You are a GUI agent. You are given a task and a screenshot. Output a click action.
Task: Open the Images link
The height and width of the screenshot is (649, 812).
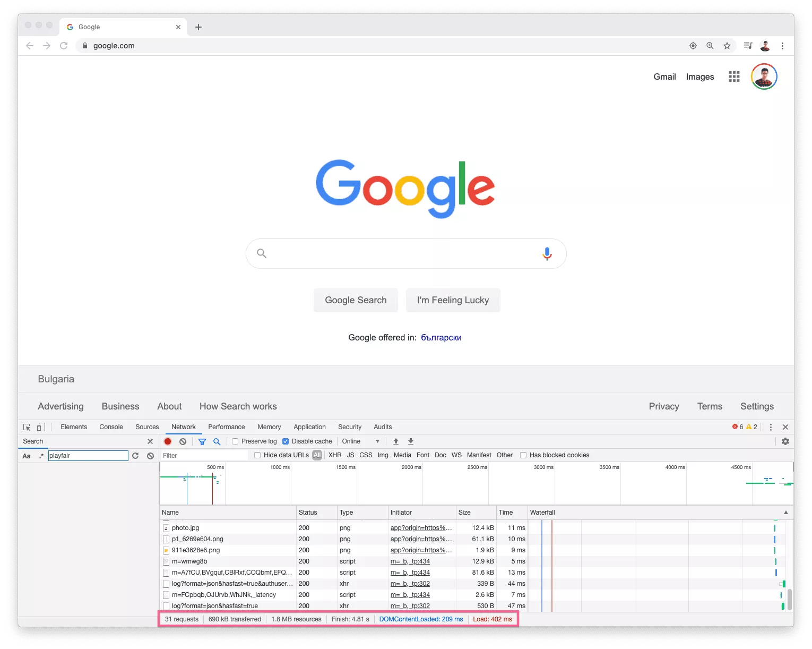700,76
